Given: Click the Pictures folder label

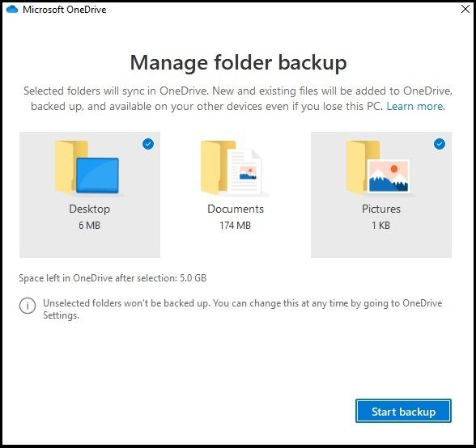Looking at the screenshot, I should (381, 209).
